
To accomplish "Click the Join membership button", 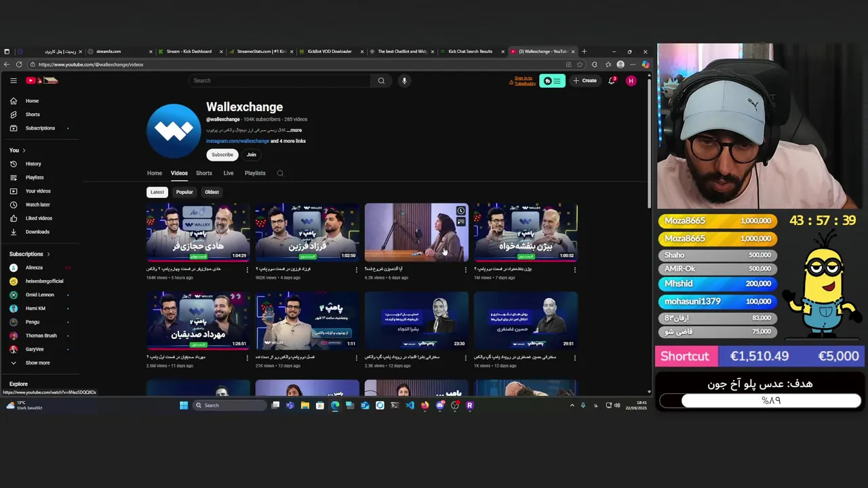I will [x=252, y=155].
